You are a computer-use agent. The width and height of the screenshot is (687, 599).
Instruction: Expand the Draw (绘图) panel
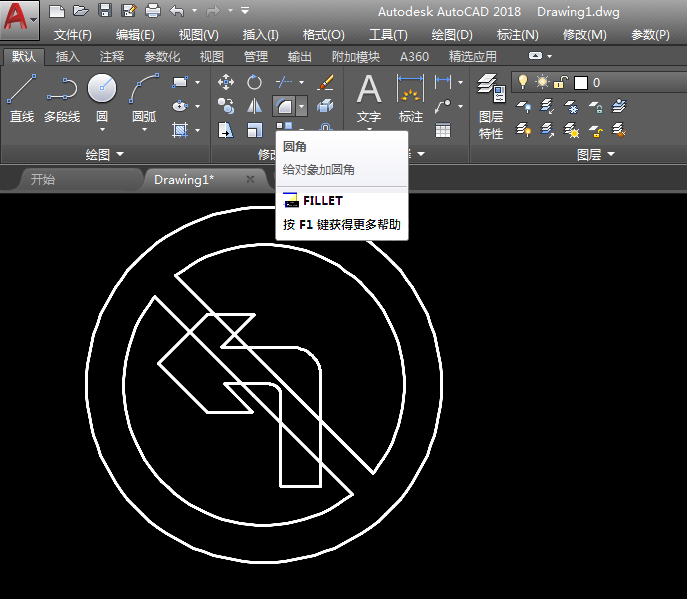[105, 155]
